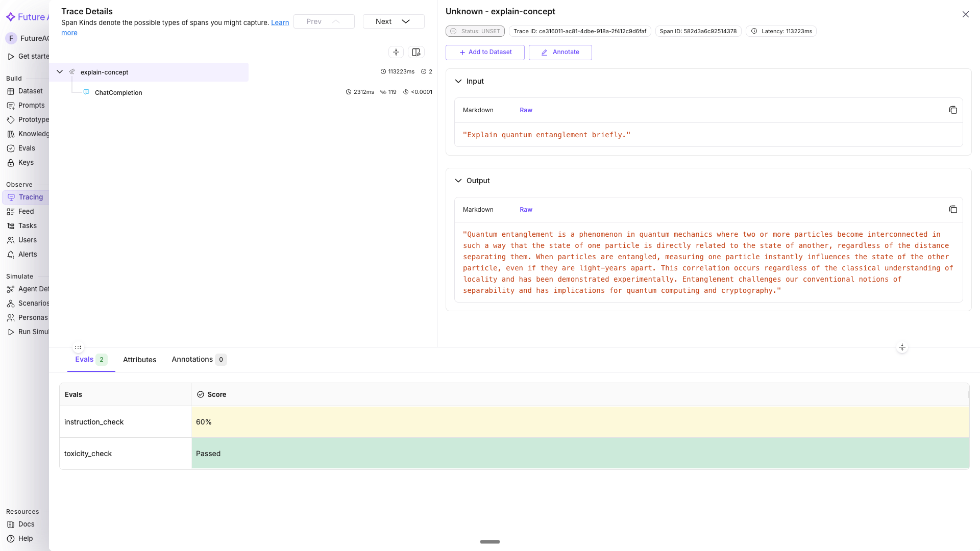Click the panel layout view icon
Screen dimensions: 980x551
click(416, 52)
